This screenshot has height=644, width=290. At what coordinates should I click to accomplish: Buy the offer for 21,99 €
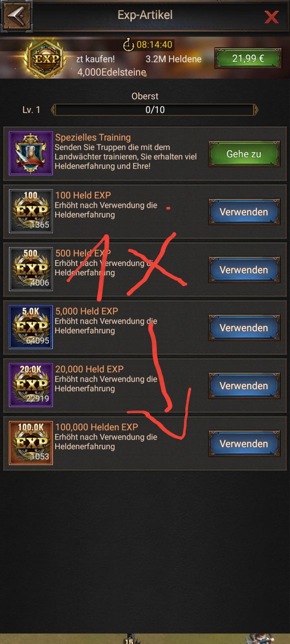pos(248,59)
